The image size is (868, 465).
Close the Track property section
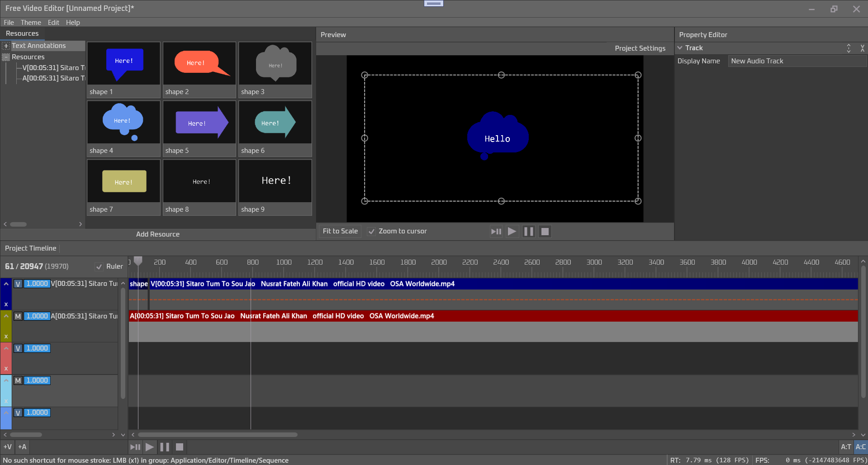[x=862, y=48]
